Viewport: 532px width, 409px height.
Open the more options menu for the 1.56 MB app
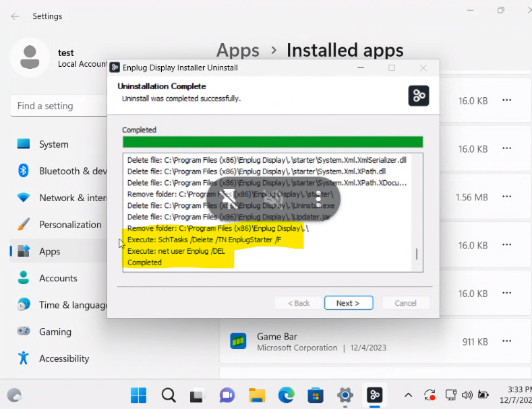pos(507,196)
